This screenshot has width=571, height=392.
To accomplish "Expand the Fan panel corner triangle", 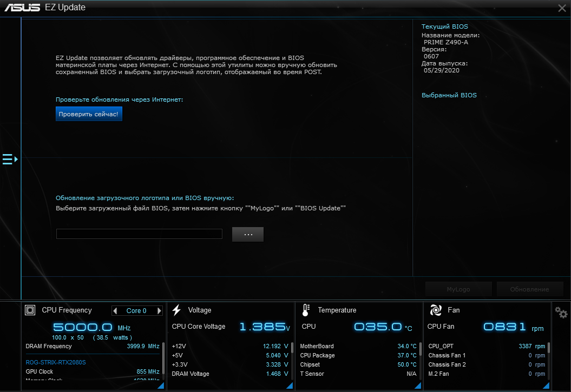I will click(x=546, y=386).
